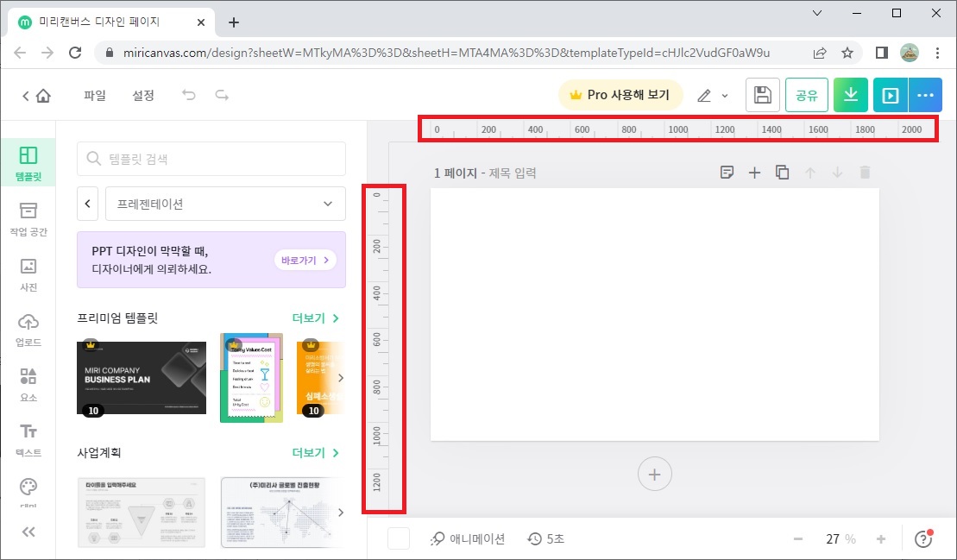Zoom in with plus button
Viewport: 957px width, 560px height.
(x=881, y=538)
